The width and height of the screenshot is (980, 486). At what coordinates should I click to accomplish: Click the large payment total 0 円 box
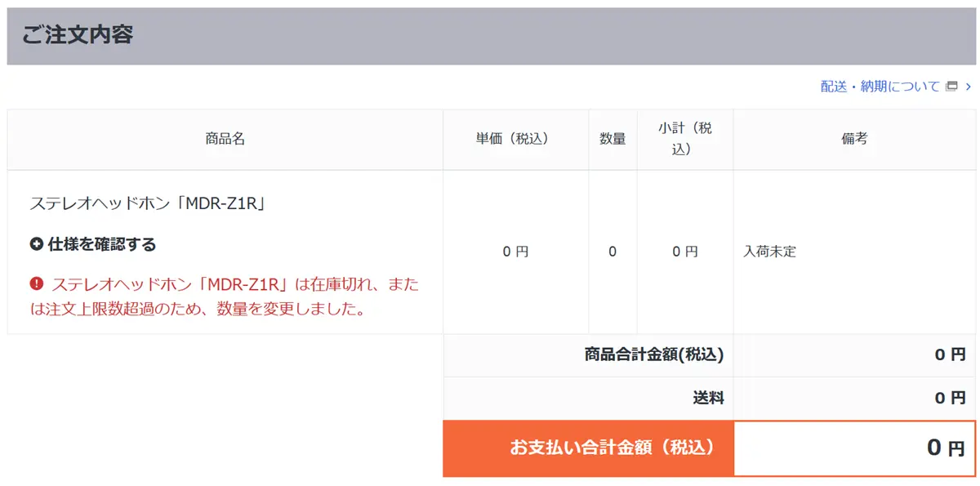[854, 448]
